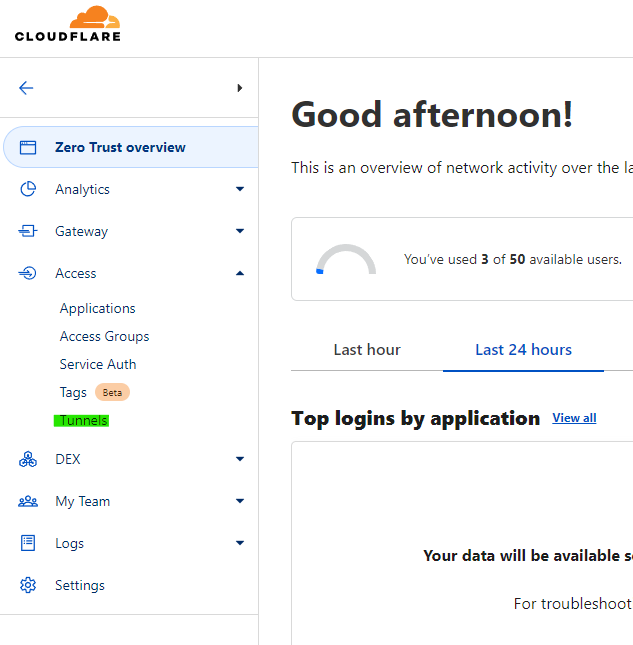Click the Top logins by application heading
The height and width of the screenshot is (645, 633).
pyautogui.click(x=415, y=419)
